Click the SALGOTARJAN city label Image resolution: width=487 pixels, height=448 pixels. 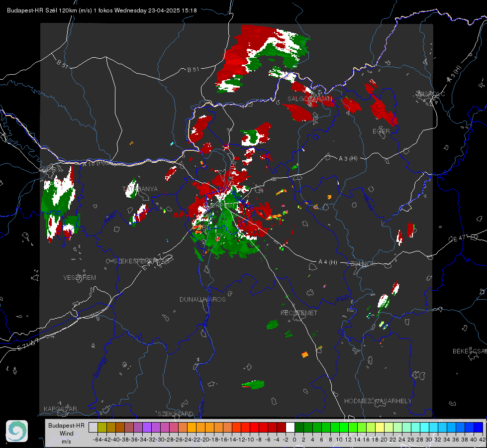(x=309, y=99)
